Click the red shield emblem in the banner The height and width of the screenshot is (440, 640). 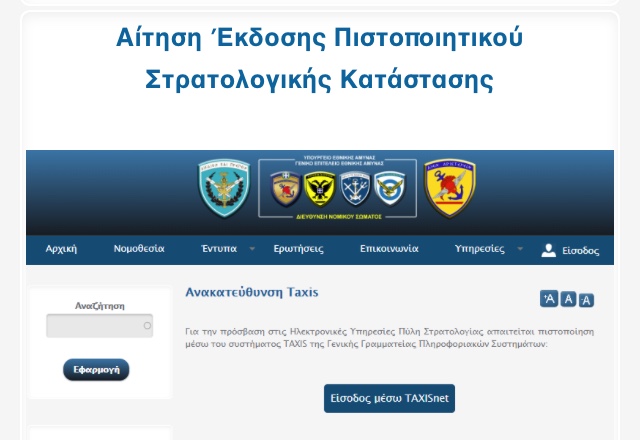point(286,187)
